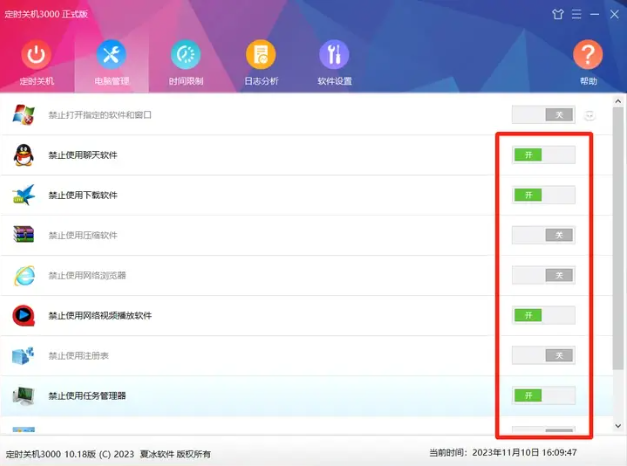627x466 pixels.
Task: Click the 禁止使用聊天软件 label
Action: [x=83, y=155]
